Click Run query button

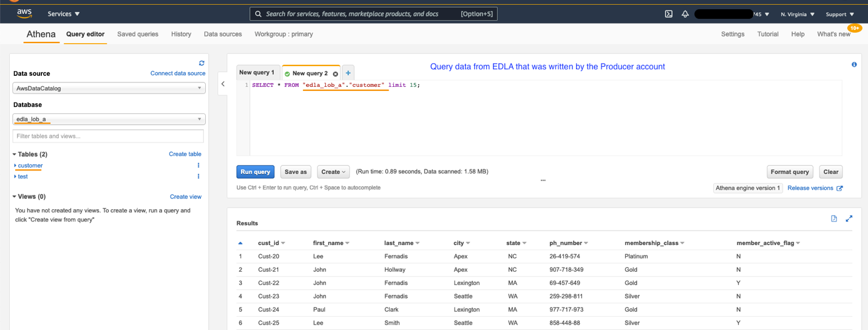pos(256,172)
